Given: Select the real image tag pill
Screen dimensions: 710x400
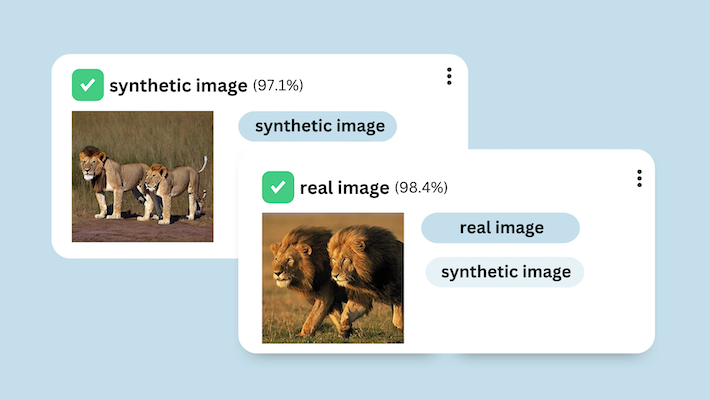Looking at the screenshot, I should [500, 228].
